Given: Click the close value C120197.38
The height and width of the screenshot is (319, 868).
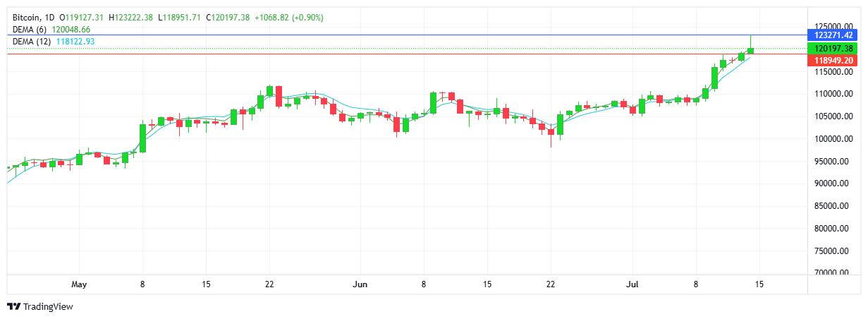Looking at the screenshot, I should pos(228,17).
